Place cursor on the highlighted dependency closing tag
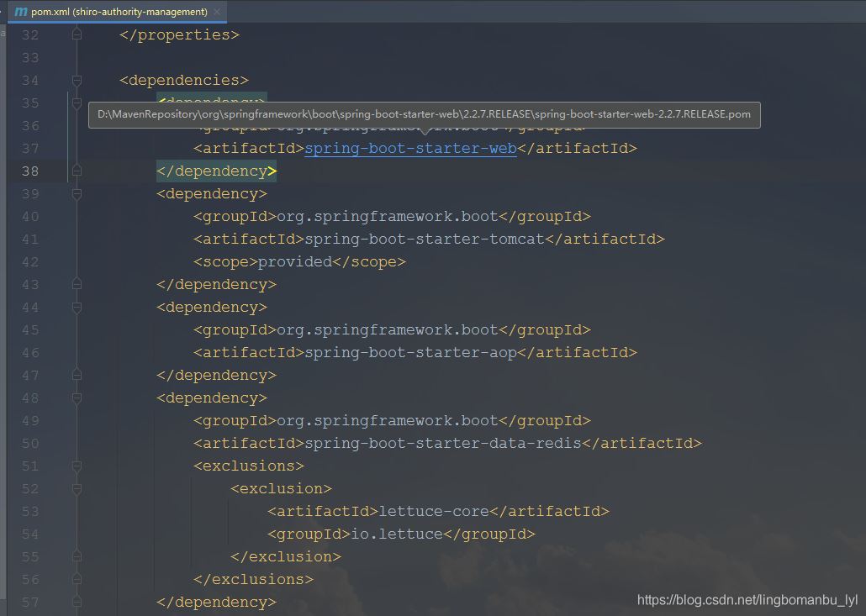 [x=214, y=171]
